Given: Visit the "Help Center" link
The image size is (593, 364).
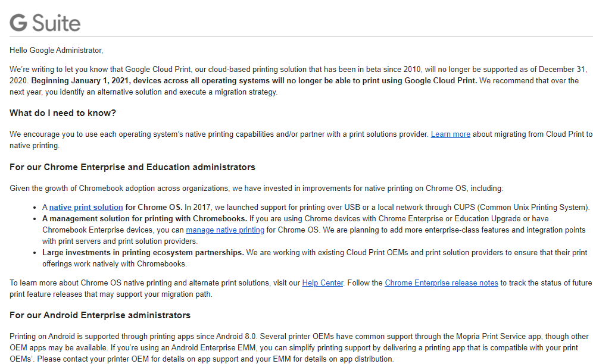Looking at the screenshot, I should tap(323, 283).
